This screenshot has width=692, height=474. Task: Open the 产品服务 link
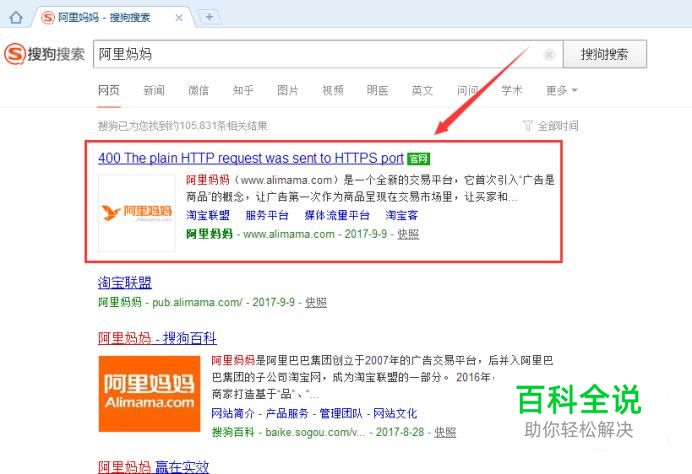[x=287, y=414]
